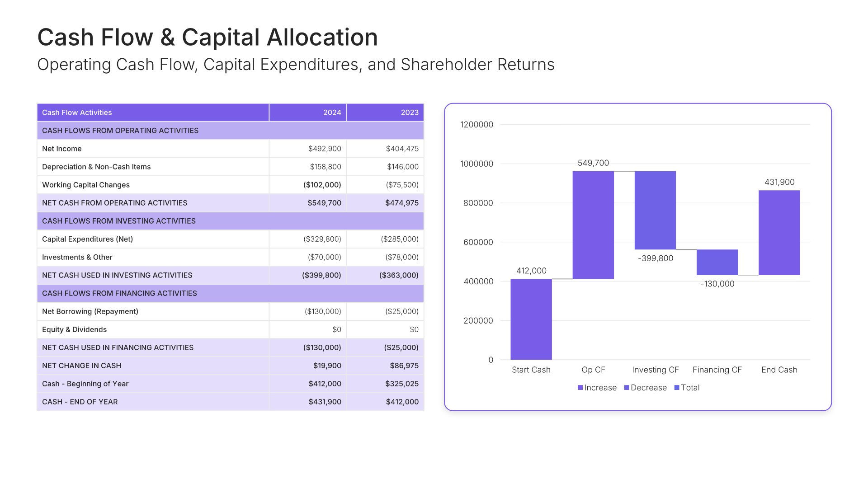This screenshot has height=488, width=868.
Task: Select the Financing CF waterfall bar
Action: [x=717, y=262]
